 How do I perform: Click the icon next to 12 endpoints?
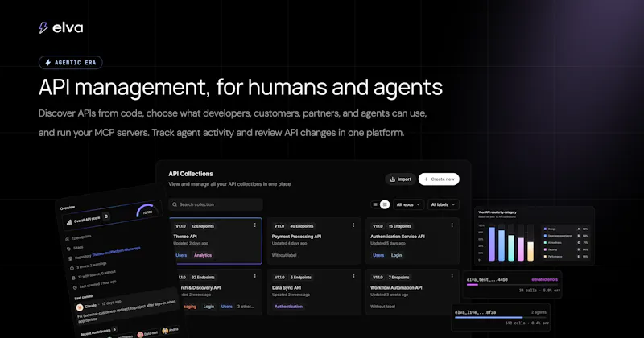(68, 239)
